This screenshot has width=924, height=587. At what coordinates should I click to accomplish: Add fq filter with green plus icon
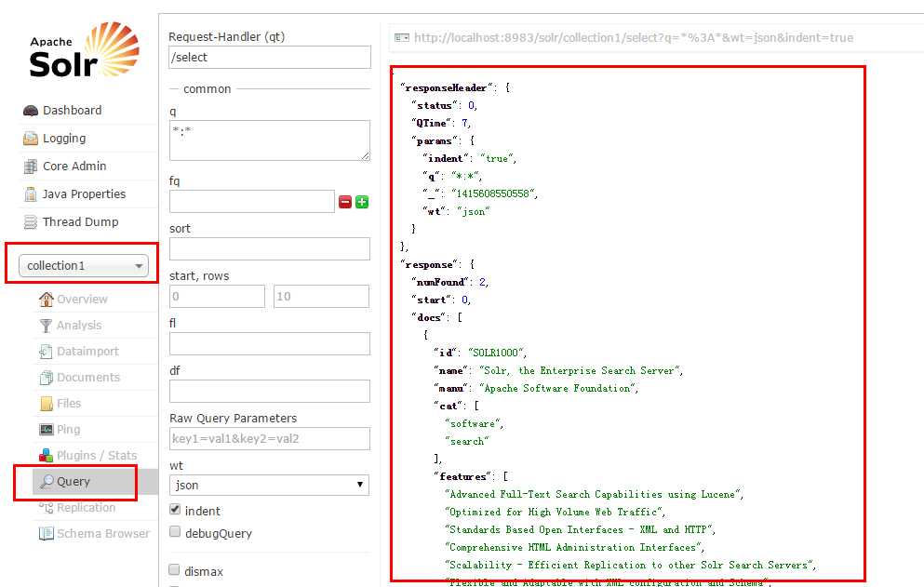pyautogui.click(x=362, y=202)
